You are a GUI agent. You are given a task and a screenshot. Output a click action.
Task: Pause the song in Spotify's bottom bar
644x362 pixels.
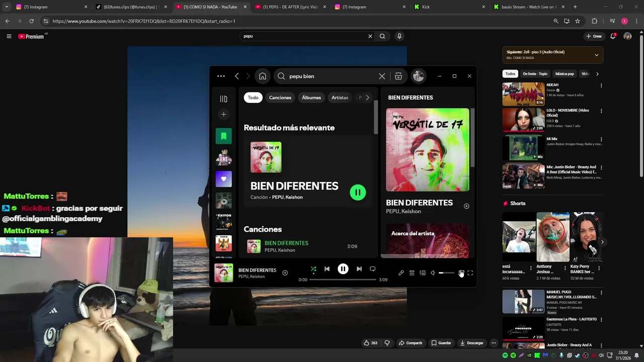pyautogui.click(x=343, y=269)
